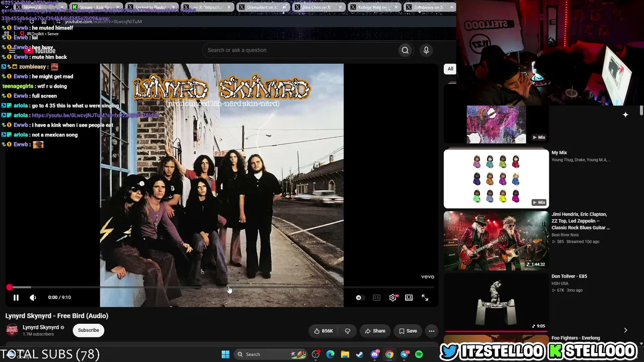
Task: Open Microsoft Edge from the taskbar
Action: pyautogui.click(x=330, y=354)
